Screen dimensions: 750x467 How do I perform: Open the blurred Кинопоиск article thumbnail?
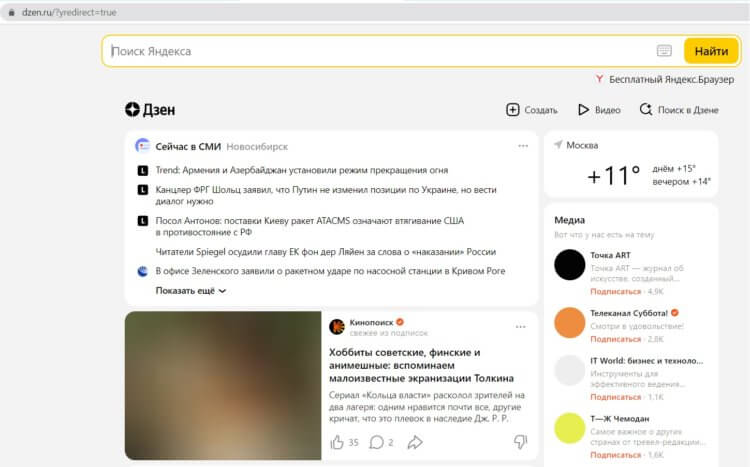223,386
